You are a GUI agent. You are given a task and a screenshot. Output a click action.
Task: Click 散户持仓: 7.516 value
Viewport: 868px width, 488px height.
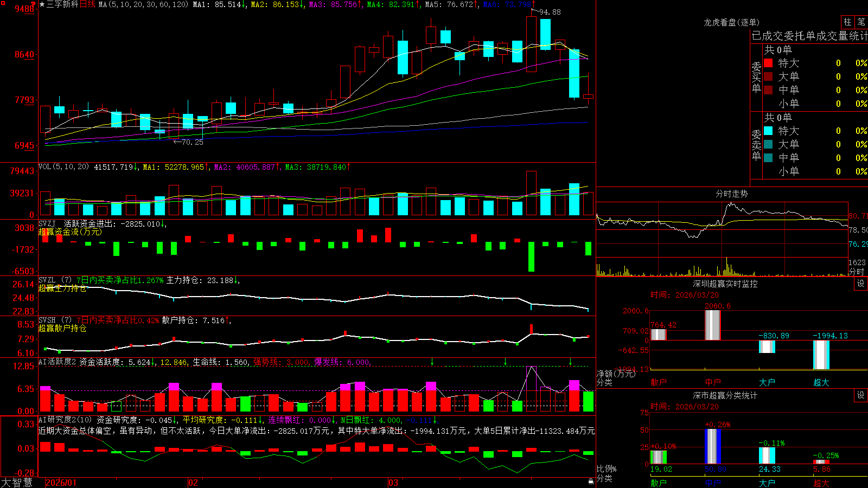pos(193,320)
